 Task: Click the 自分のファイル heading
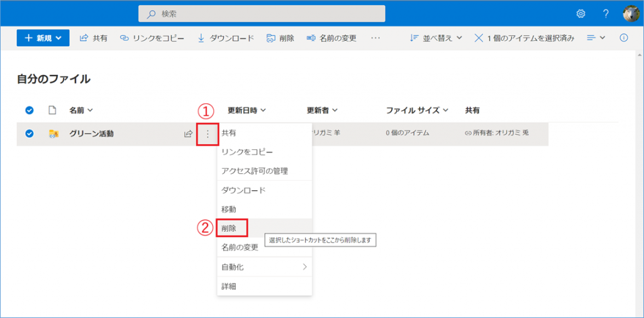pos(53,79)
